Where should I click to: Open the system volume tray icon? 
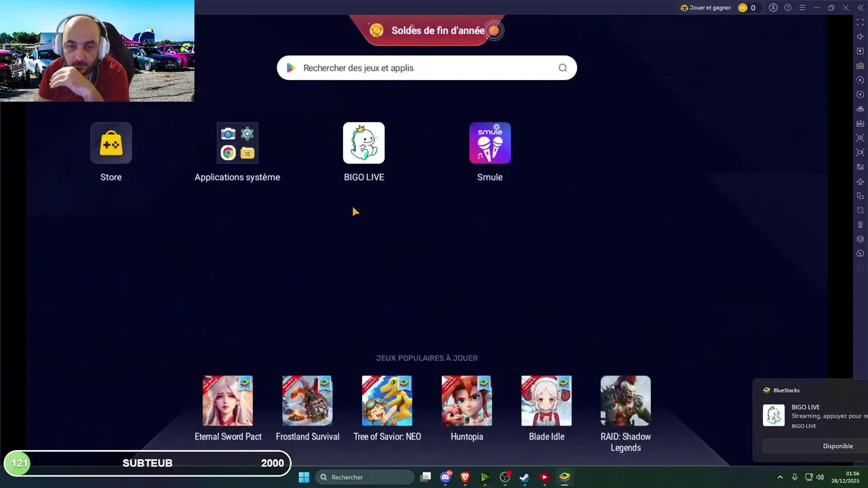[x=821, y=477]
